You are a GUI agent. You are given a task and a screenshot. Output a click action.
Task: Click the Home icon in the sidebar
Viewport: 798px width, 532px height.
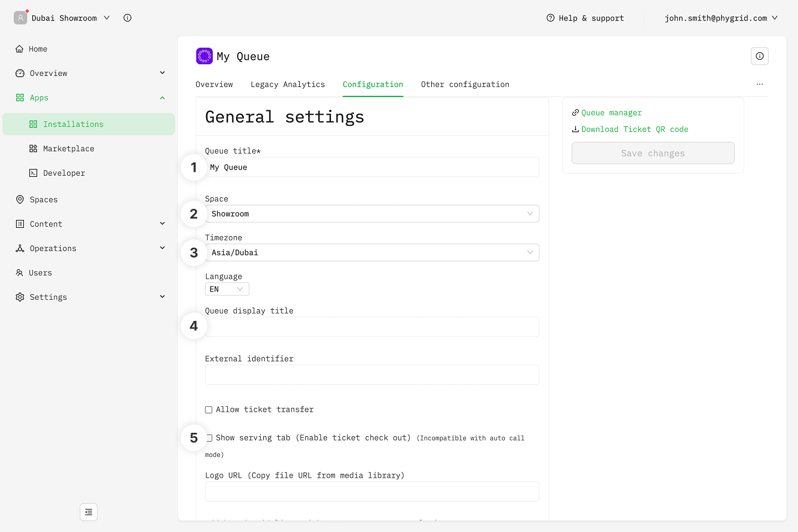(x=20, y=49)
